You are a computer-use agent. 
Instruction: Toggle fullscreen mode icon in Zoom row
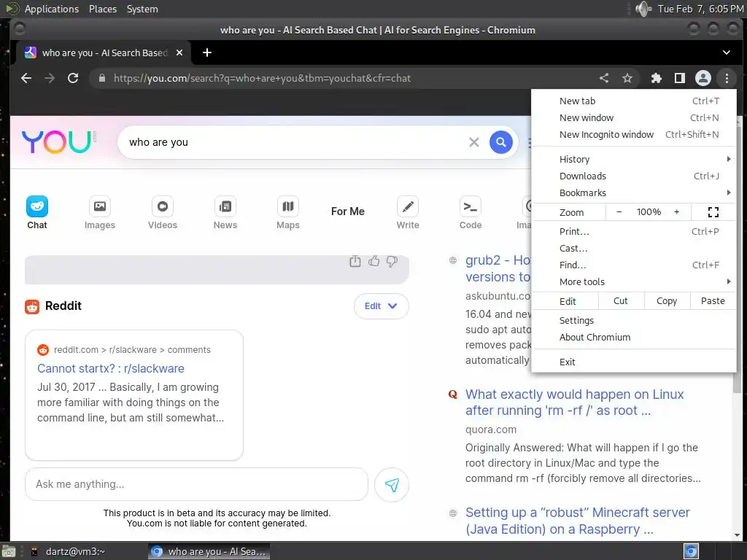click(713, 212)
